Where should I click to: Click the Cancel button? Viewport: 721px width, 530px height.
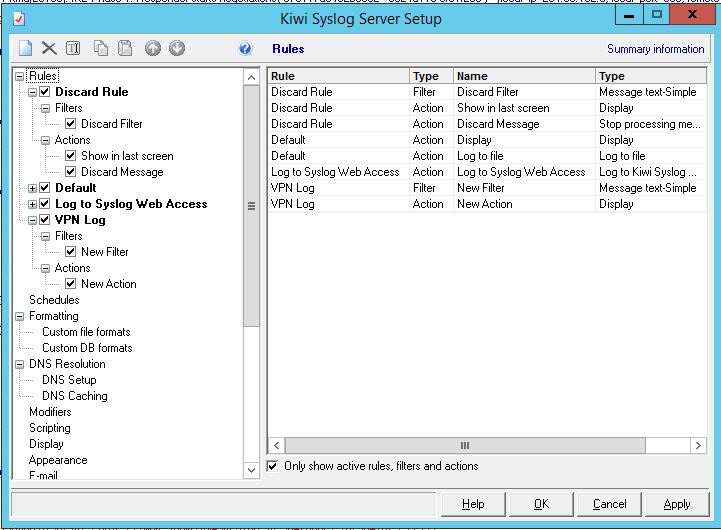pos(610,504)
